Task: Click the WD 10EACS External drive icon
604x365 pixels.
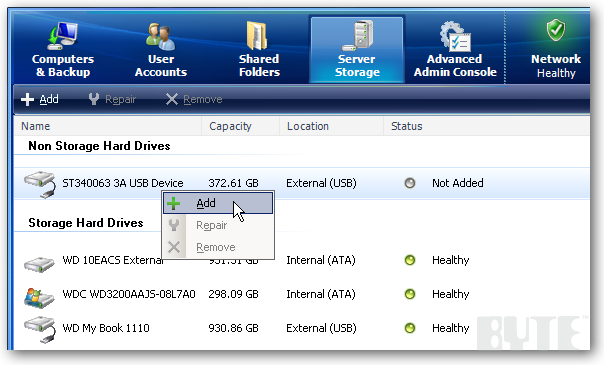Action: [x=39, y=264]
